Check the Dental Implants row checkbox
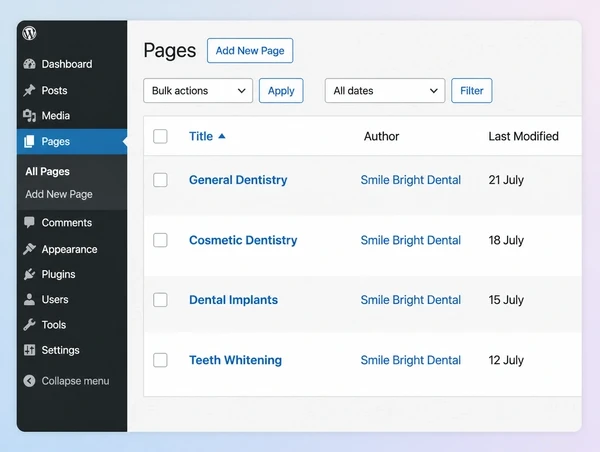600x452 pixels. tap(160, 300)
